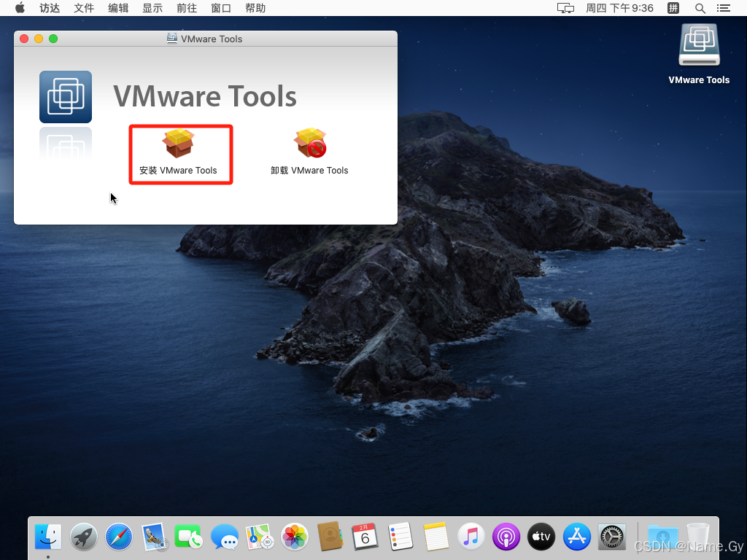Launch Launchpad from the Dock

[83, 537]
